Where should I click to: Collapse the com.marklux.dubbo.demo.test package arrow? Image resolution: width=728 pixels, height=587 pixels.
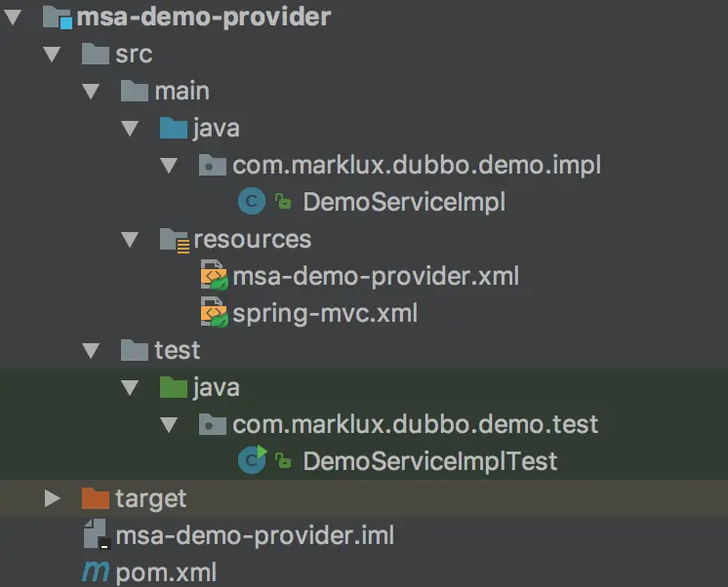point(169,424)
